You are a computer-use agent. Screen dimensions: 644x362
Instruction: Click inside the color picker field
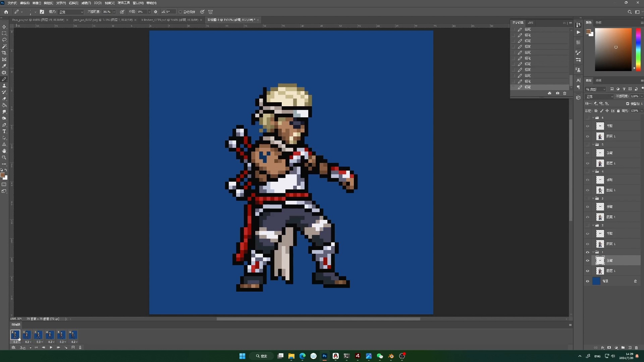click(613, 49)
